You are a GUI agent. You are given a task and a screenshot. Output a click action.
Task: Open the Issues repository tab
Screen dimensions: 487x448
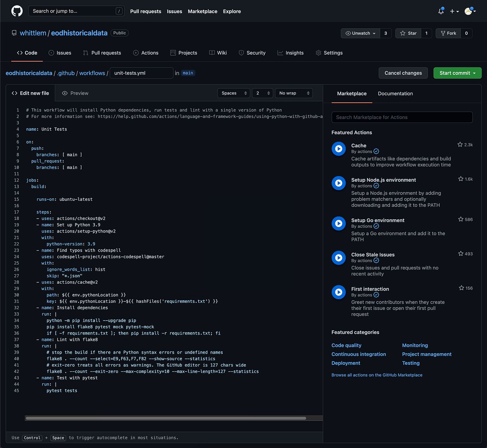pos(60,53)
